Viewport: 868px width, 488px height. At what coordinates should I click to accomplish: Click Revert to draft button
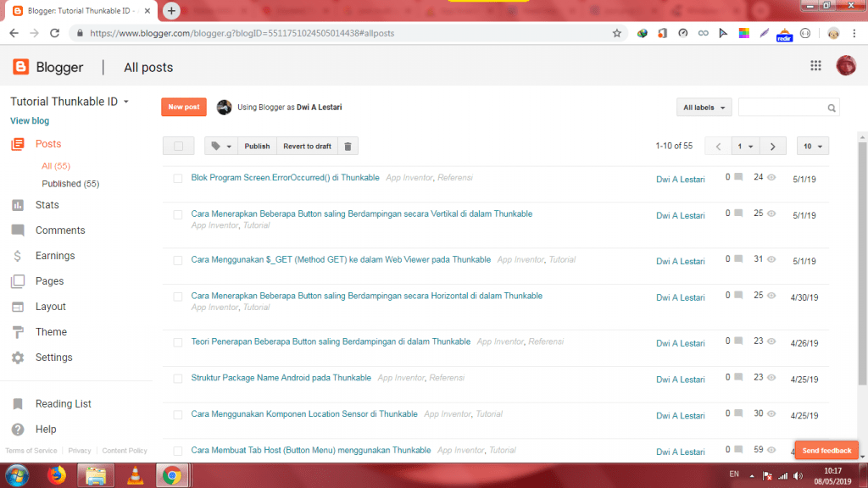[x=307, y=146]
